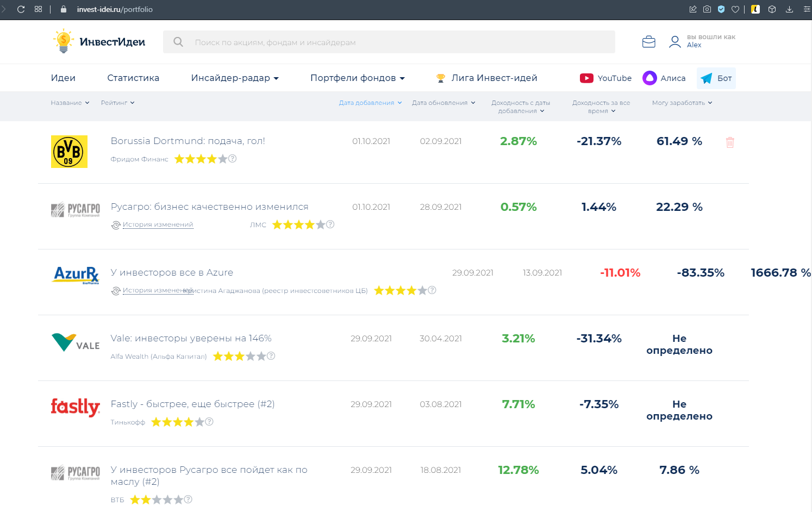
Task: Click the Тинькофф author label
Action: click(128, 422)
